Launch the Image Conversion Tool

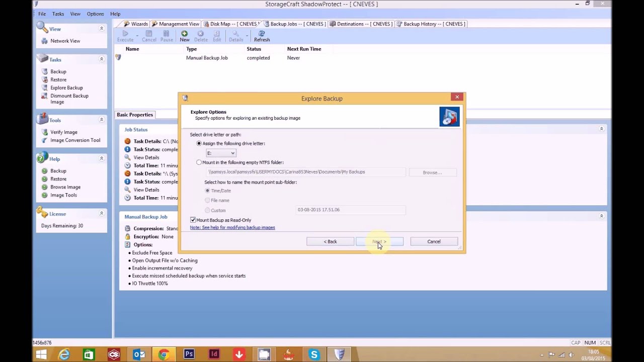(75, 140)
